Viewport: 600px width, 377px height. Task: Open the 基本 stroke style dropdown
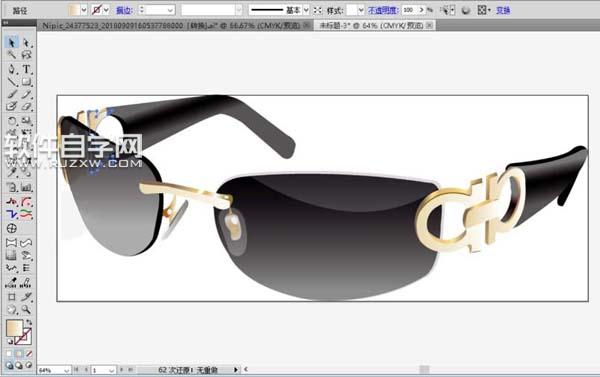click(306, 10)
